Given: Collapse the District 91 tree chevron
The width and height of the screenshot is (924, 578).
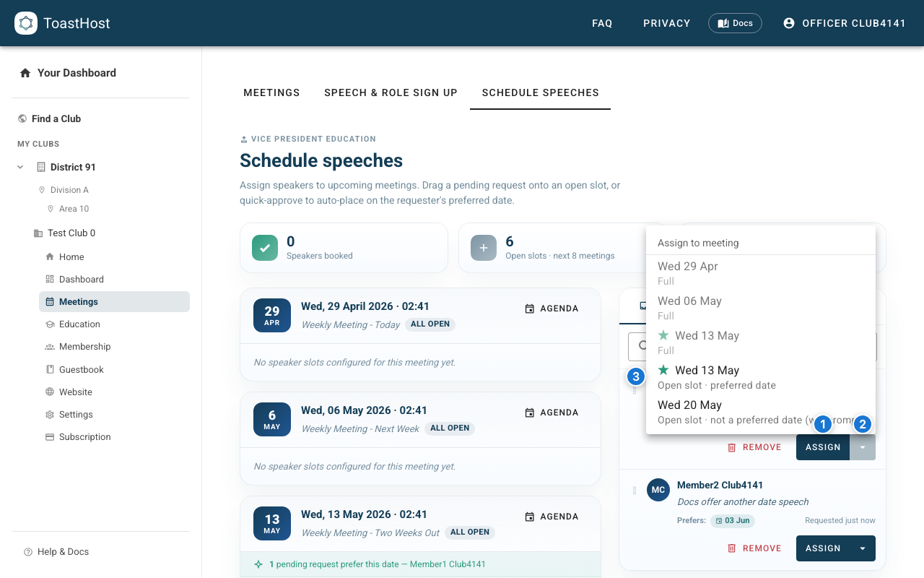Looking at the screenshot, I should [x=19, y=167].
